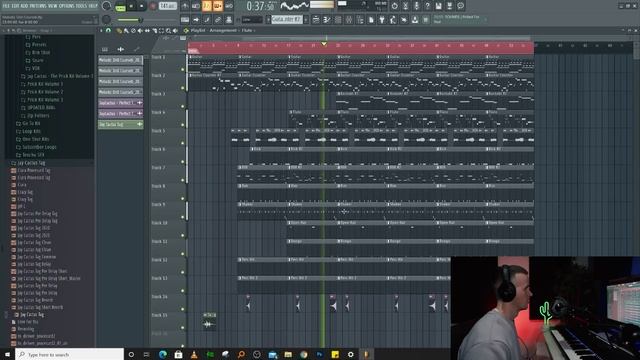Screen dimensions: 640x360
Task: Click the question mark help icon
Action: (427, 6)
